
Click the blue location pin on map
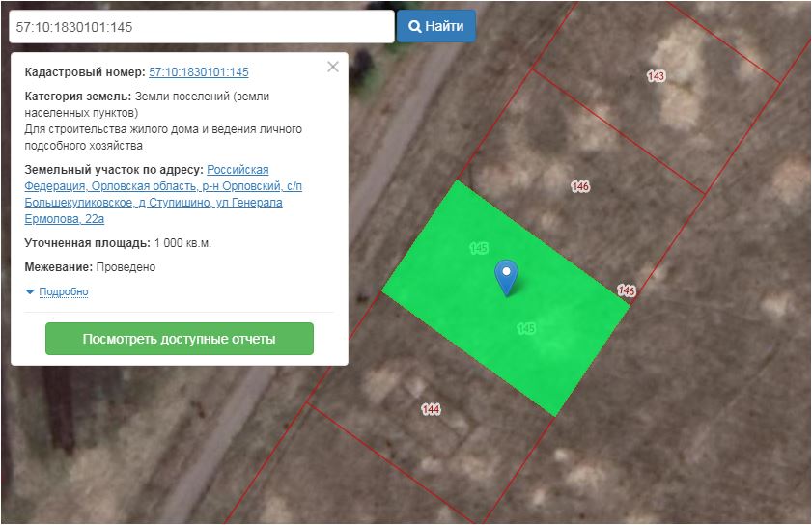pyautogui.click(x=506, y=275)
